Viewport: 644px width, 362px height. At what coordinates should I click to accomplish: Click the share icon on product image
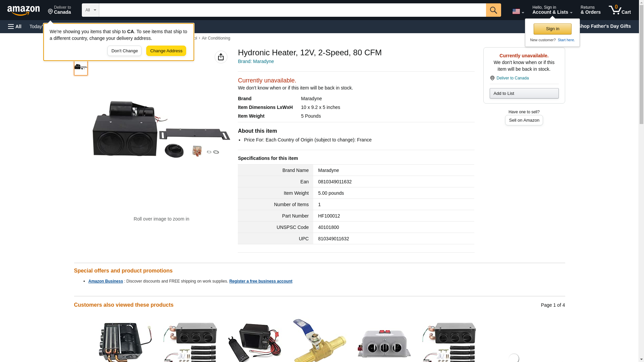[x=221, y=57]
